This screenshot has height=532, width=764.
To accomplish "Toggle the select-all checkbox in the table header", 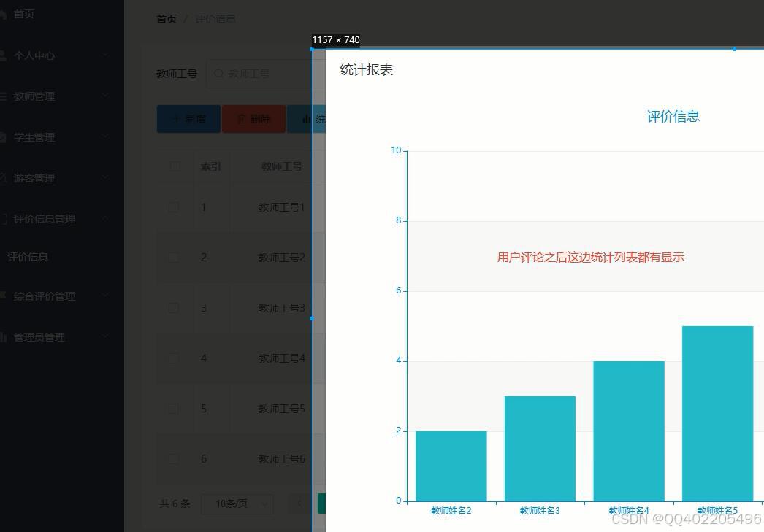I will tap(175, 166).
